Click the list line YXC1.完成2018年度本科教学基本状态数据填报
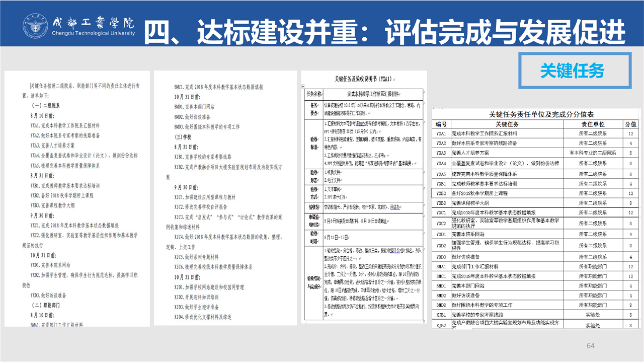 [x=74, y=225]
